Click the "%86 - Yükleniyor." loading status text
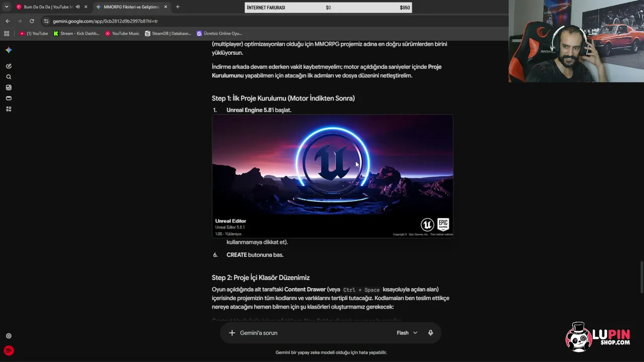The height and width of the screenshot is (362, 644). (x=229, y=234)
